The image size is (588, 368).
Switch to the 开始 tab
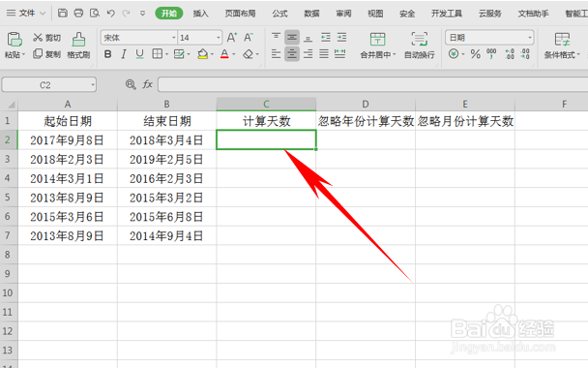click(x=168, y=14)
